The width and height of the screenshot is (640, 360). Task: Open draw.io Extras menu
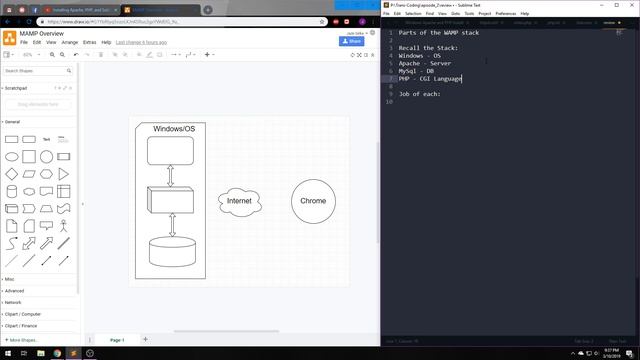click(89, 42)
